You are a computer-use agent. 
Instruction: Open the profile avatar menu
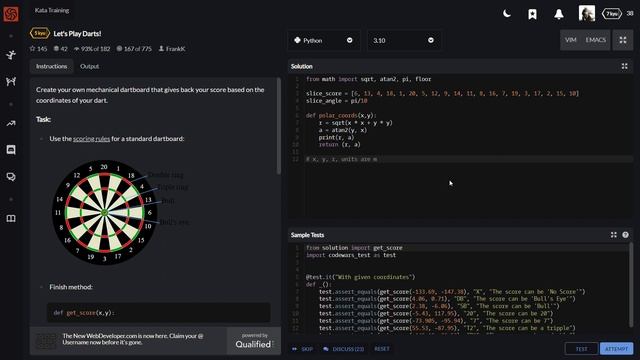point(587,13)
